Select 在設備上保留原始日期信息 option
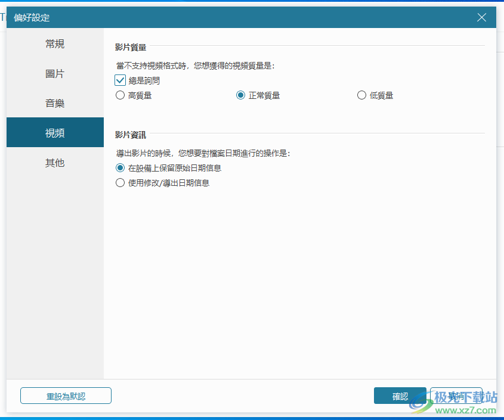 [120, 168]
